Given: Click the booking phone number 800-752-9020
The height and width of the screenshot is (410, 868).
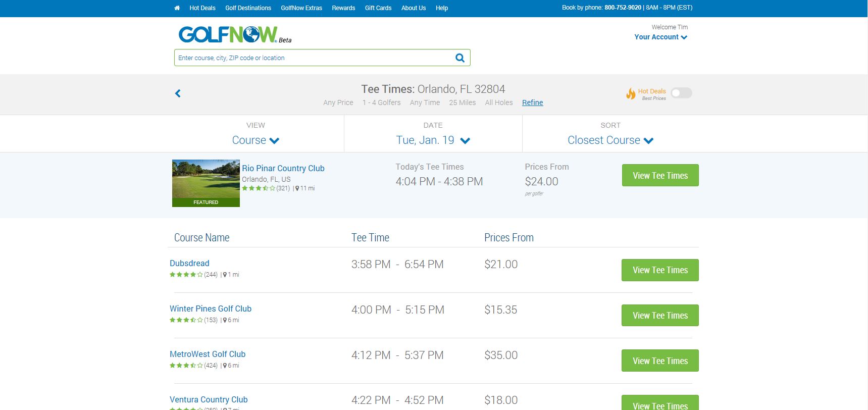Looking at the screenshot, I should 623,8.
